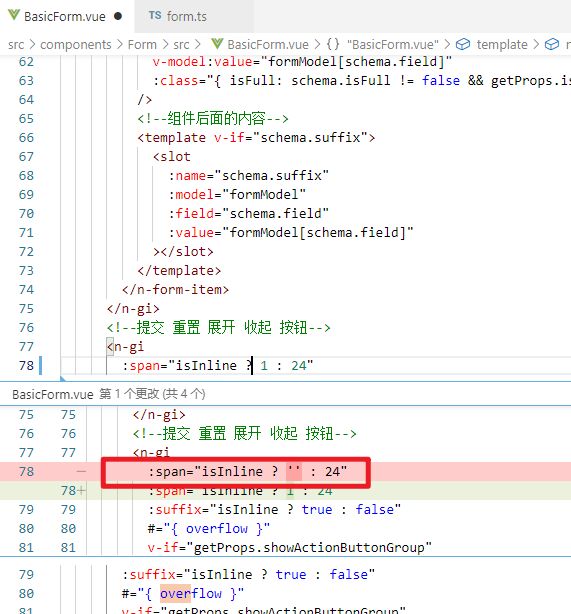Screen dimensions: 571x614
Task: Open the 'src' breadcrumb at path start
Action: (x=16, y=45)
